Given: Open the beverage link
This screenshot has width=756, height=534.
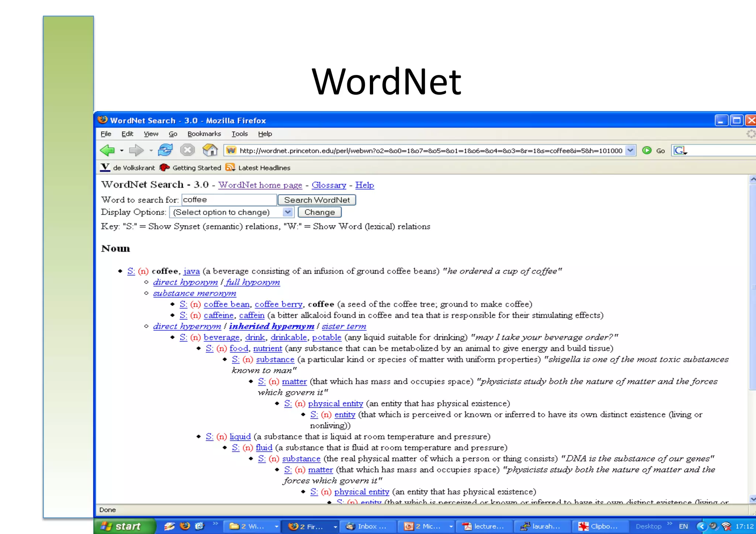Looking at the screenshot, I should tap(221, 337).
